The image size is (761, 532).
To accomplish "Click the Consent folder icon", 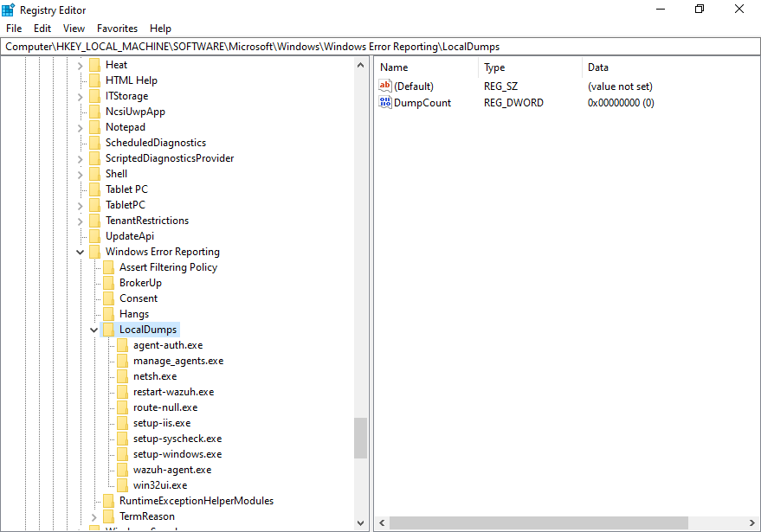I will [x=108, y=298].
